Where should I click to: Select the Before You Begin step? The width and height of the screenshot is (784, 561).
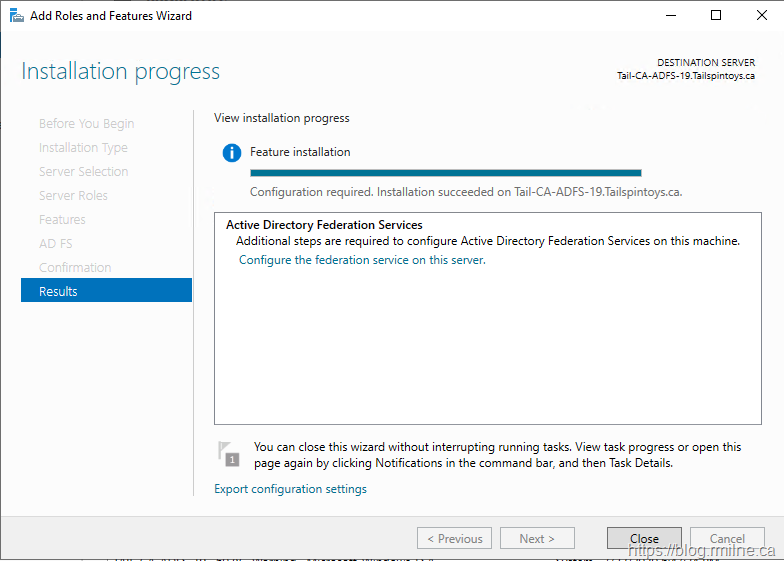point(86,124)
